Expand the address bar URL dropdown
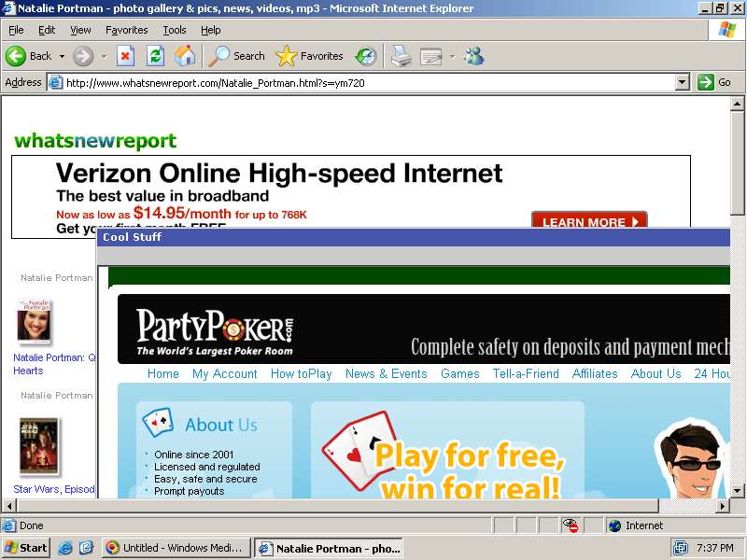Viewport: 747px width, 560px height. (683, 82)
